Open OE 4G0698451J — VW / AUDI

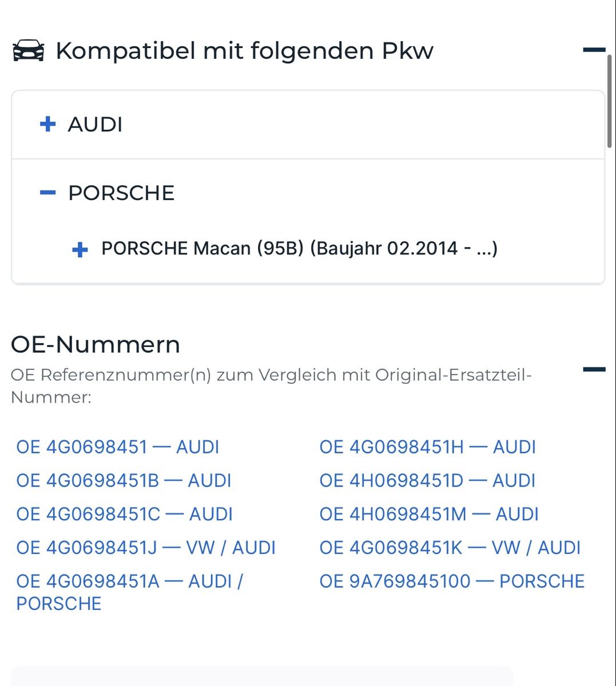point(146,548)
